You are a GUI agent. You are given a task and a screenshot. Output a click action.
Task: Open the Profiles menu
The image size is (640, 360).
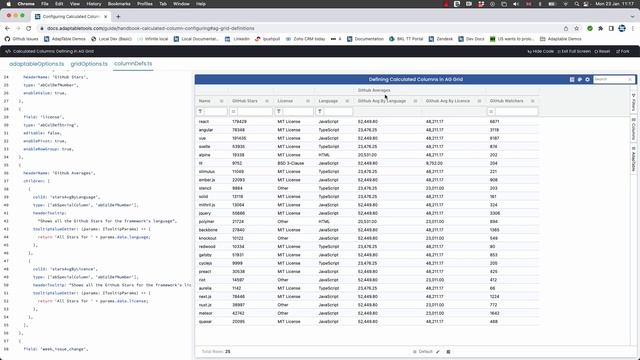[144, 4]
